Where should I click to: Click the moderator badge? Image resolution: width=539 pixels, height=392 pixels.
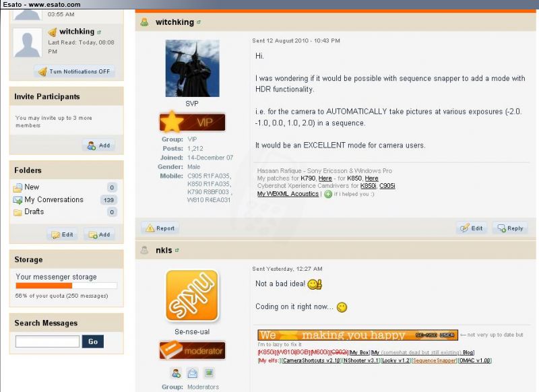click(x=192, y=350)
